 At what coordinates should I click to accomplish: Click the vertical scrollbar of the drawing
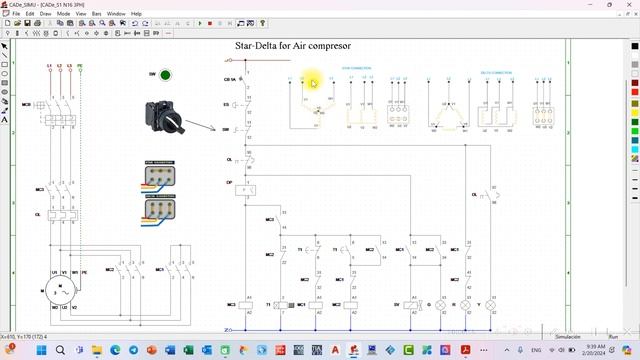(627, 183)
